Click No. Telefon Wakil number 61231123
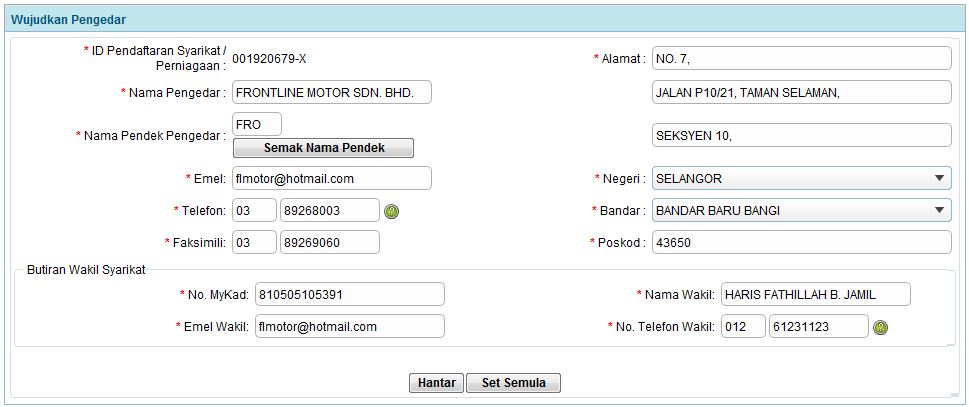969x407 pixels. point(819,327)
